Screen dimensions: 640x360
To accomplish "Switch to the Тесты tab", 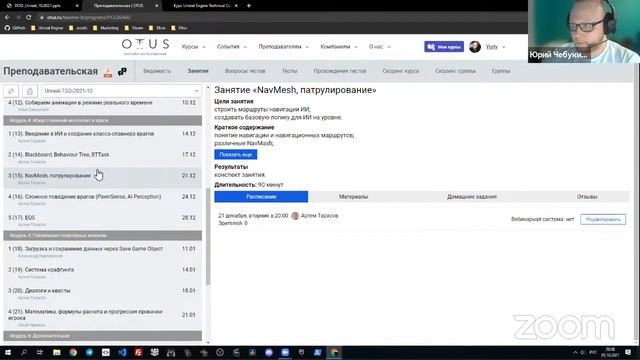I will pos(289,71).
